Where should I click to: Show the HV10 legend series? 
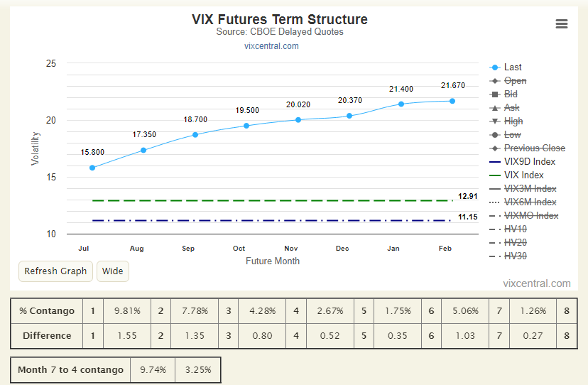tap(508, 229)
